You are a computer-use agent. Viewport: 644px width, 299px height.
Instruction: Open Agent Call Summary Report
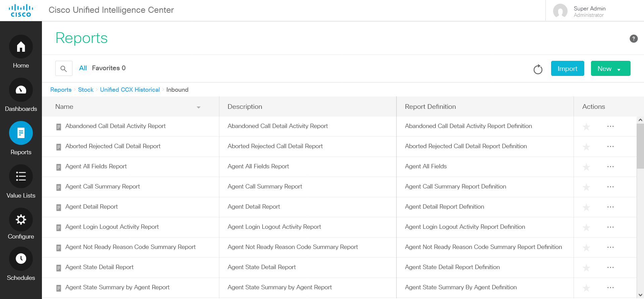[x=103, y=186]
